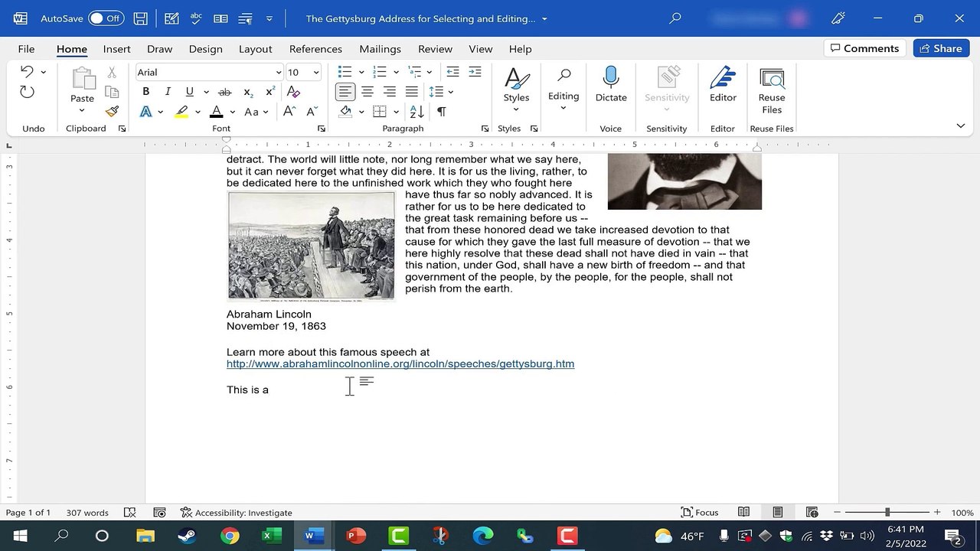Click the Lincoln speech illustration image
The height and width of the screenshot is (551, 980).
click(311, 246)
